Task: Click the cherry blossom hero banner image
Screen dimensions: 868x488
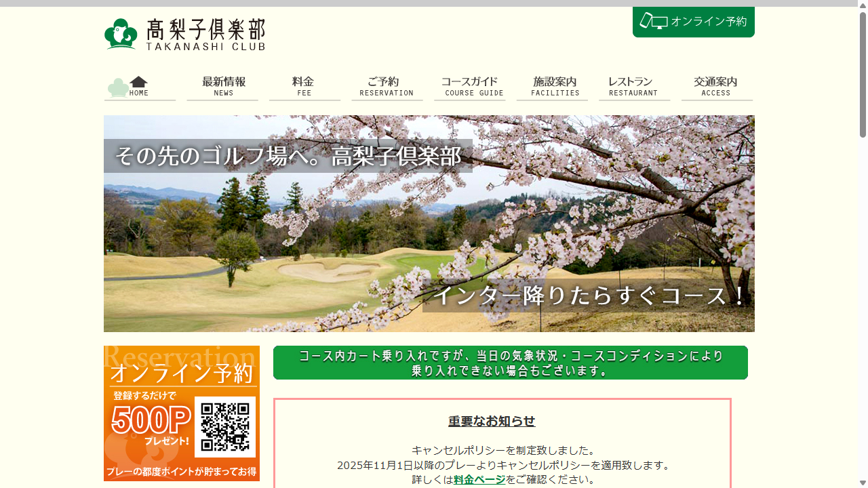Action: (429, 224)
